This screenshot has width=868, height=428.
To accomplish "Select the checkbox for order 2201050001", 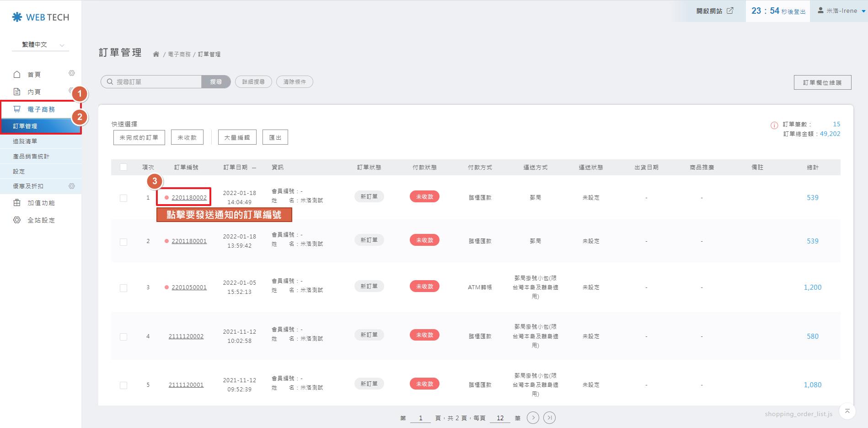I will [123, 288].
